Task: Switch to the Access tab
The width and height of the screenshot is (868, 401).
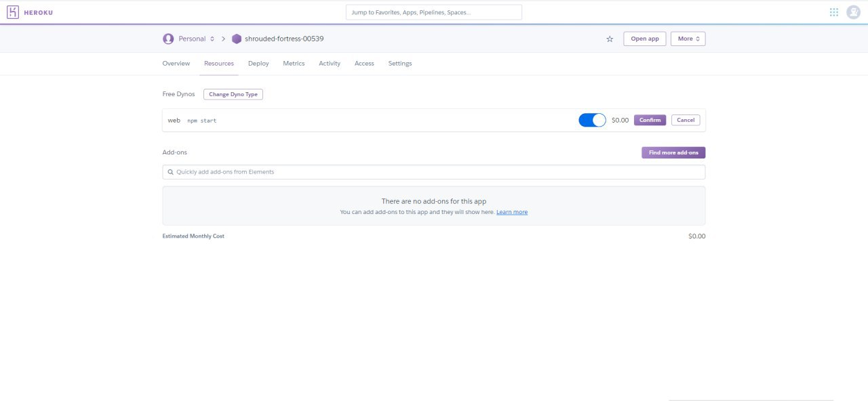Action: pos(364,63)
